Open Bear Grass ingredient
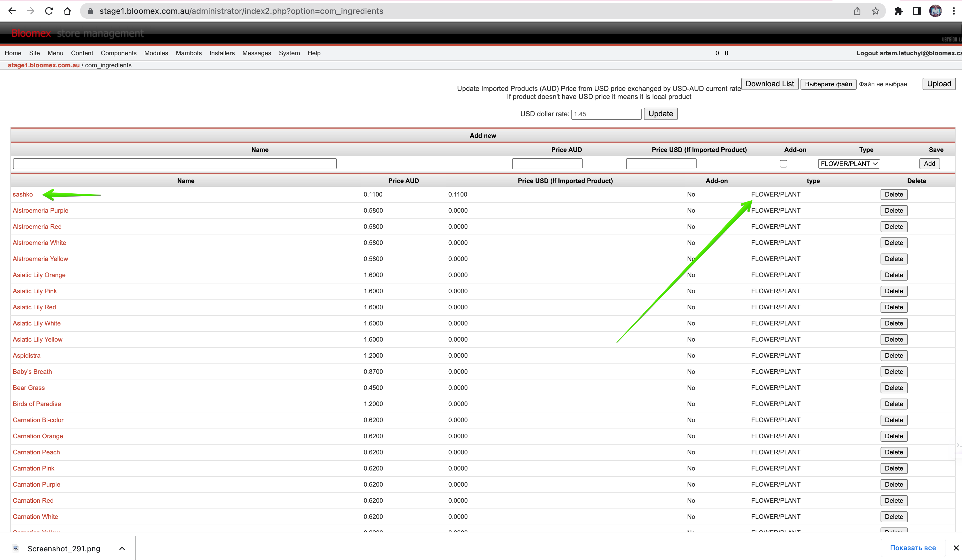Image resolution: width=962 pixels, height=560 pixels. tap(28, 387)
